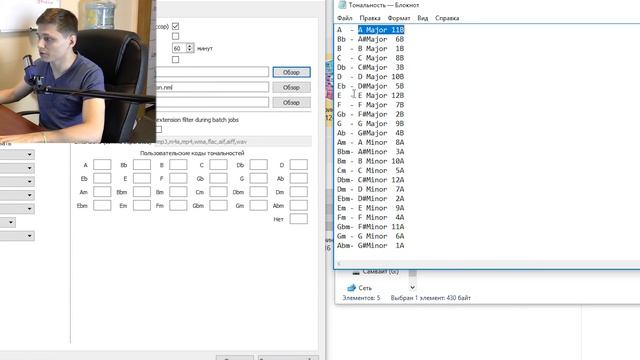Click the custom key code field for Gm
640x360 pixels.
point(258,205)
